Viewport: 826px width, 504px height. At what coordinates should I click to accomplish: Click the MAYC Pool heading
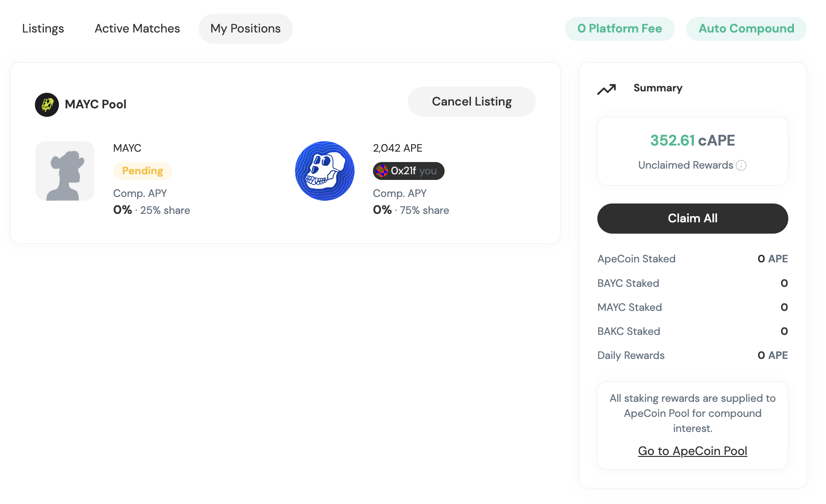[96, 105]
